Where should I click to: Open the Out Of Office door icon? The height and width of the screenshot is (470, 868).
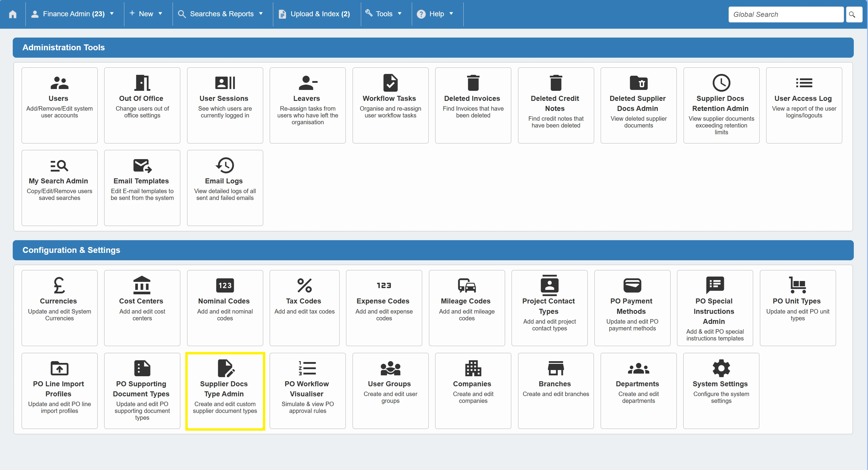pyautogui.click(x=142, y=83)
